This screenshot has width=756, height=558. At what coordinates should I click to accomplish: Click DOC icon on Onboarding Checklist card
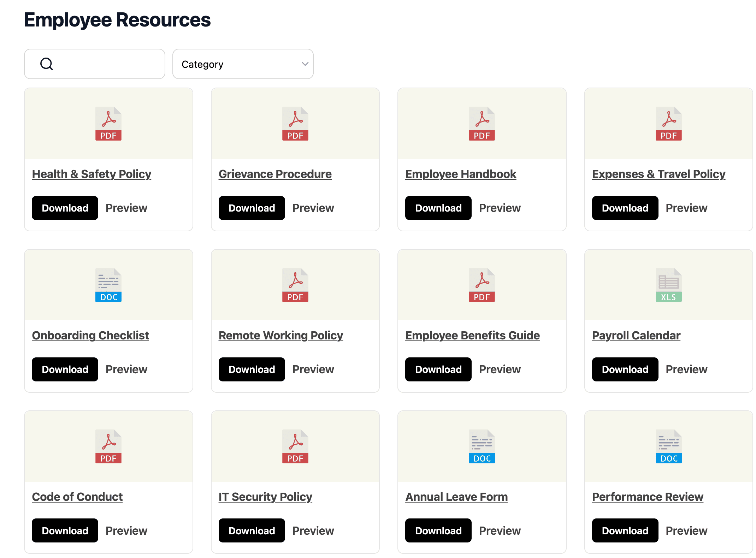click(108, 285)
